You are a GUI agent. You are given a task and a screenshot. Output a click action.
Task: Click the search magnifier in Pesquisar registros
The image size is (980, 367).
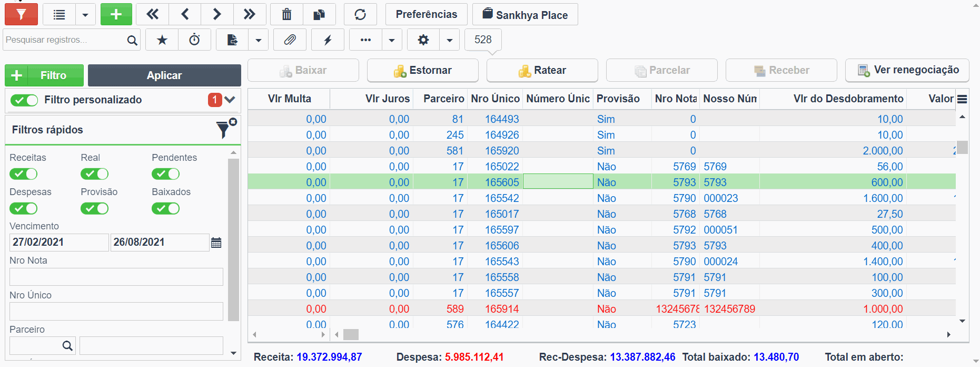132,40
